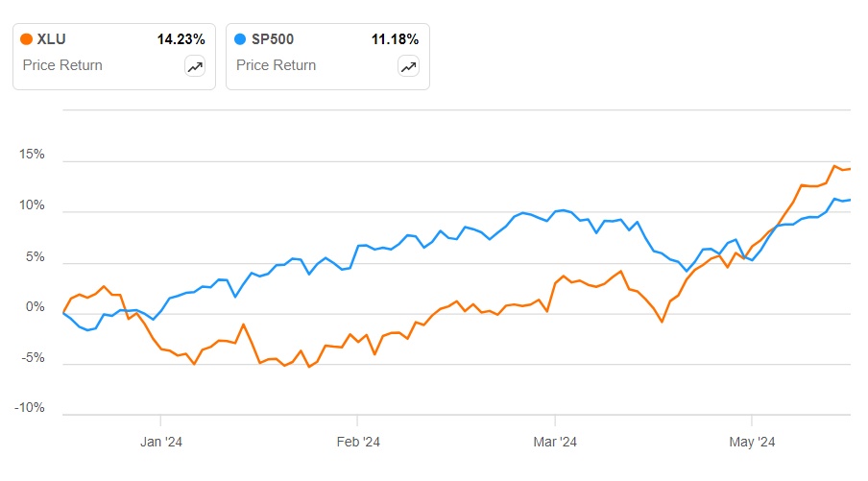This screenshot has width=868, height=481.
Task: Click the orange XLU legend dot
Action: 27,39
